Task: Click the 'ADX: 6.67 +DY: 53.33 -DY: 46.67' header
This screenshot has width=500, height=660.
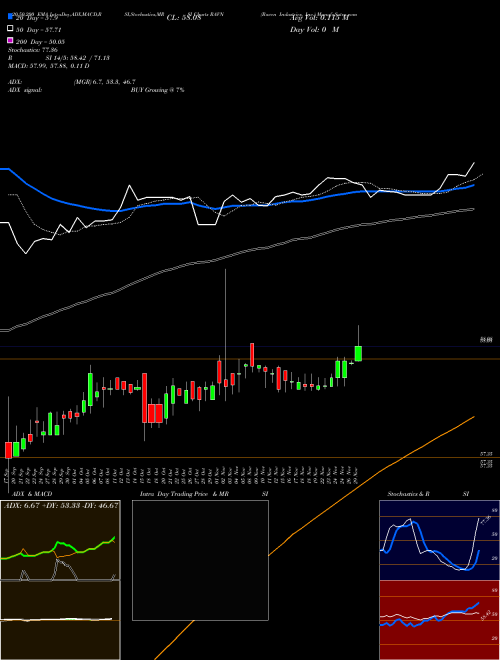Action: [61, 505]
